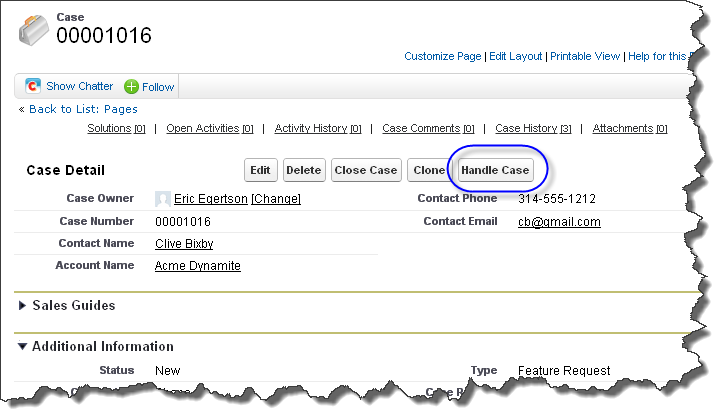Click email cb@gmail.com
720x411 pixels.
(559, 222)
